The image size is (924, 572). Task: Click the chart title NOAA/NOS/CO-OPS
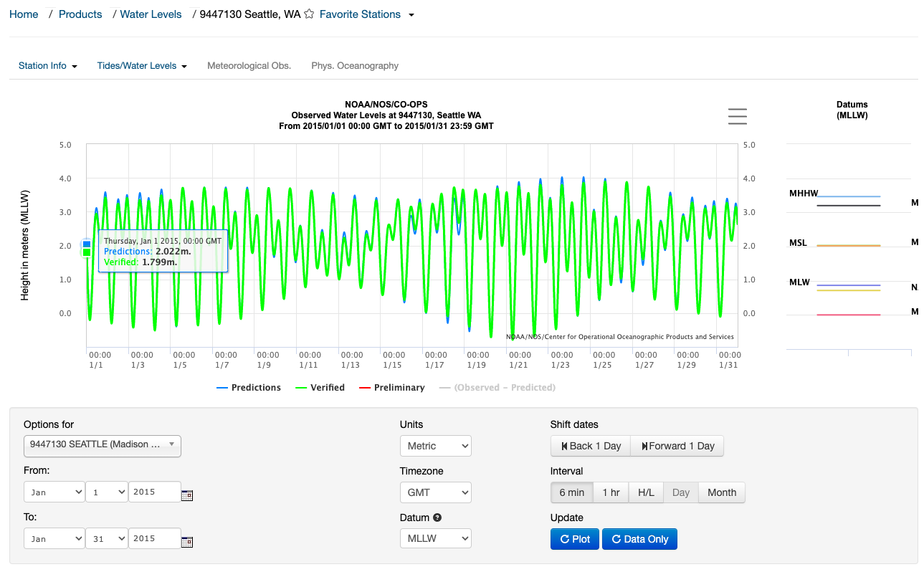[x=386, y=105]
